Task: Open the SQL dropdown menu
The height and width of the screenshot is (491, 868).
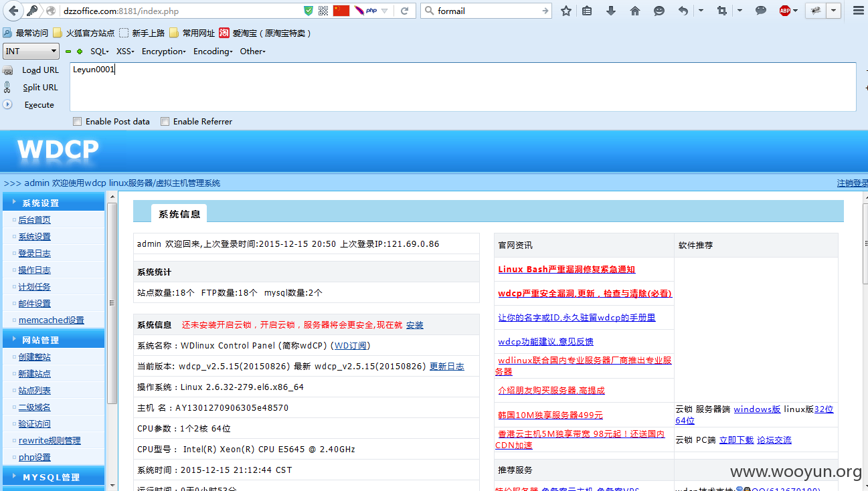Action: tap(100, 52)
